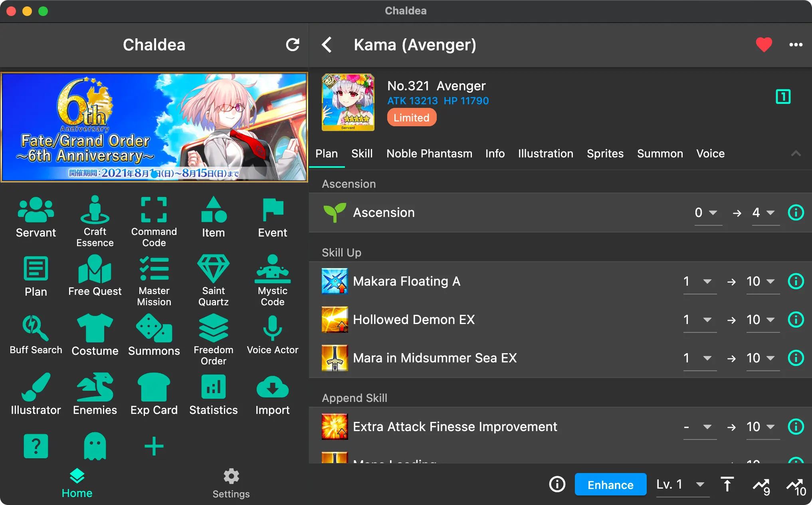Click the blue Enhance button
This screenshot has height=505, width=812.
610,485
